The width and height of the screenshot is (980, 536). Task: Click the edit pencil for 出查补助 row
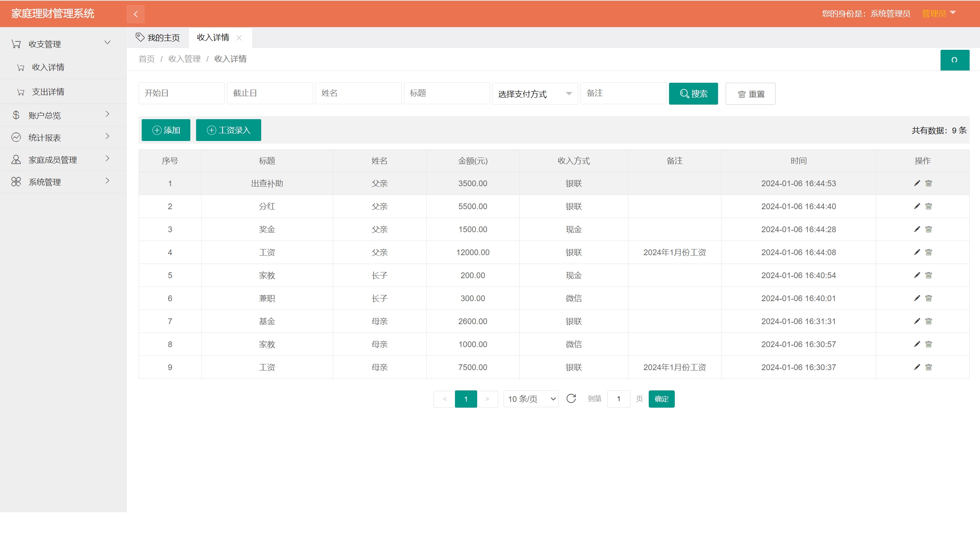point(917,183)
